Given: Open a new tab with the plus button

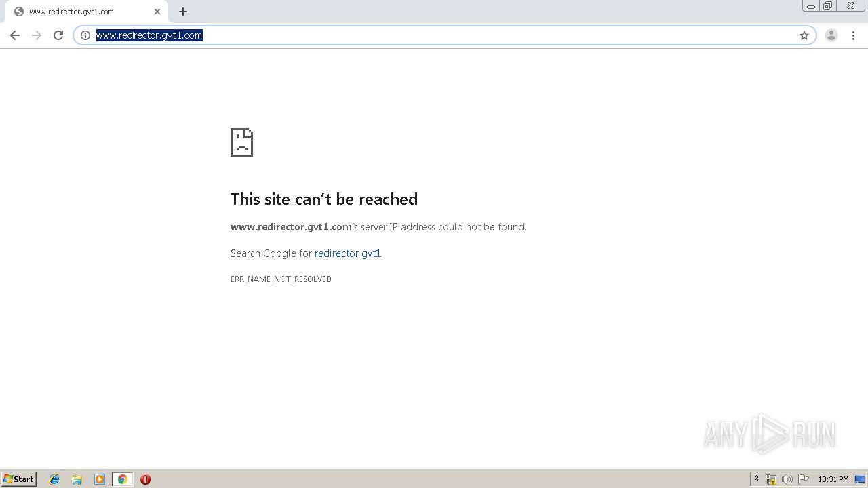Looking at the screenshot, I should (x=182, y=12).
